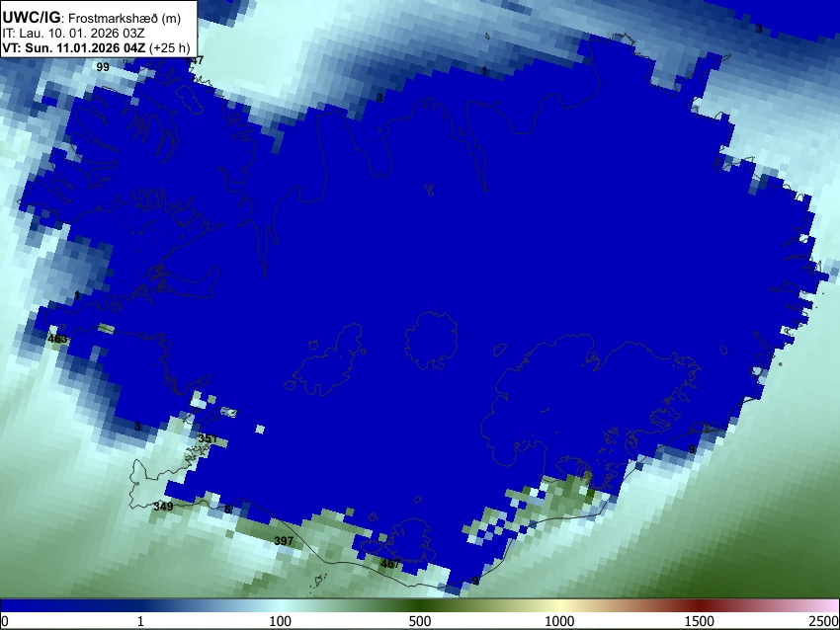Click the 'UWC/IG: Frostmarkshæð (m)' title text

pos(92,18)
